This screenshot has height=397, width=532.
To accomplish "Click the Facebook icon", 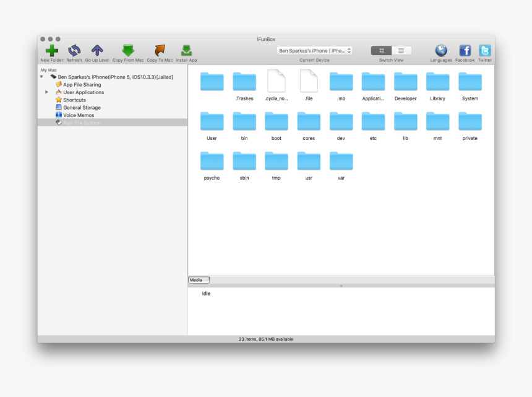I will [x=465, y=50].
